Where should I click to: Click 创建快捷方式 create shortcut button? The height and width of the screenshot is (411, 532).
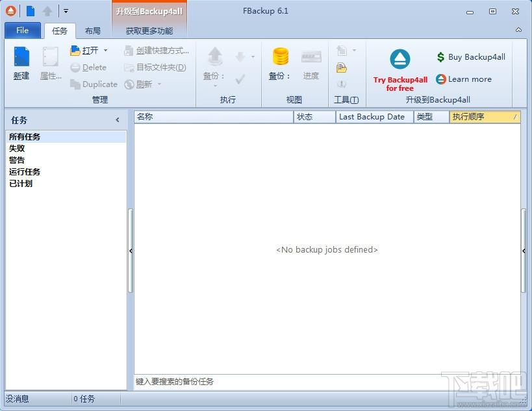point(157,51)
